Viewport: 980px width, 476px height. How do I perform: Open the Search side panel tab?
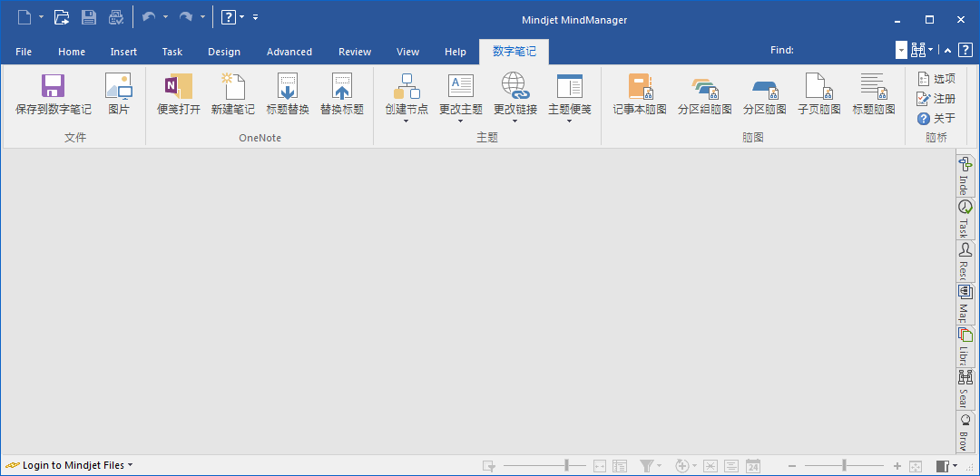(x=965, y=389)
